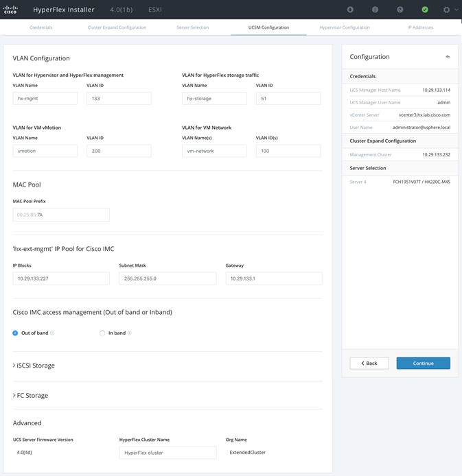
Task: Show Out of band info tooltip icon
Action: [52, 333]
